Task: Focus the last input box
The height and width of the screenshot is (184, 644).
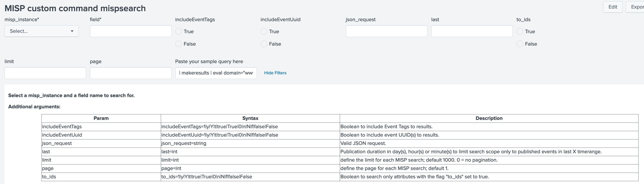Action: click(472, 31)
